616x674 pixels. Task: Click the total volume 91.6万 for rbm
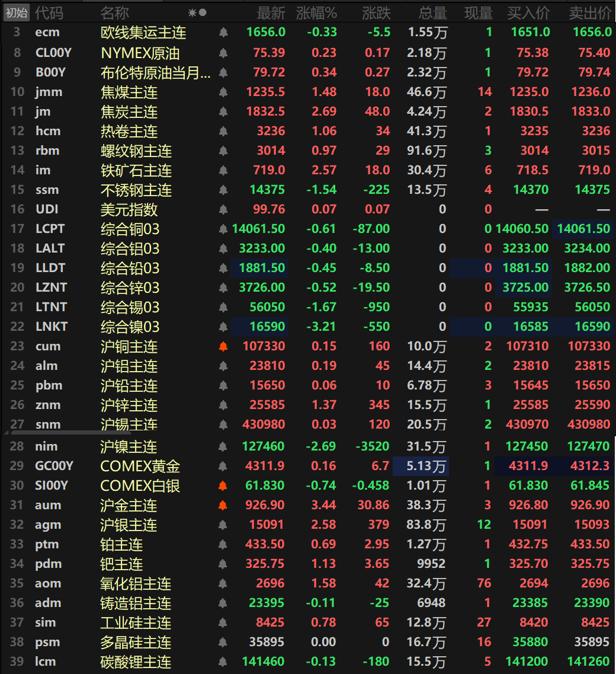(x=427, y=151)
